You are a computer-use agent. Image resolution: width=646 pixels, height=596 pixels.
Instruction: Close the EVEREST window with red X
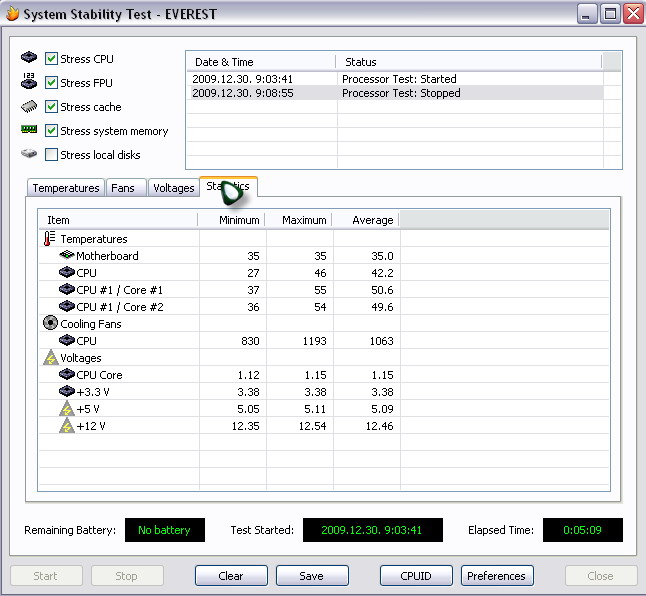tap(633, 14)
